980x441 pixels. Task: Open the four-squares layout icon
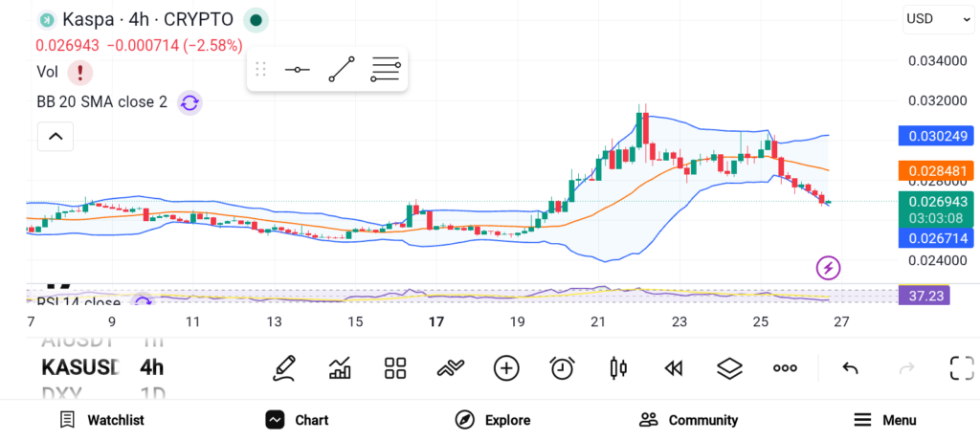[x=395, y=368]
